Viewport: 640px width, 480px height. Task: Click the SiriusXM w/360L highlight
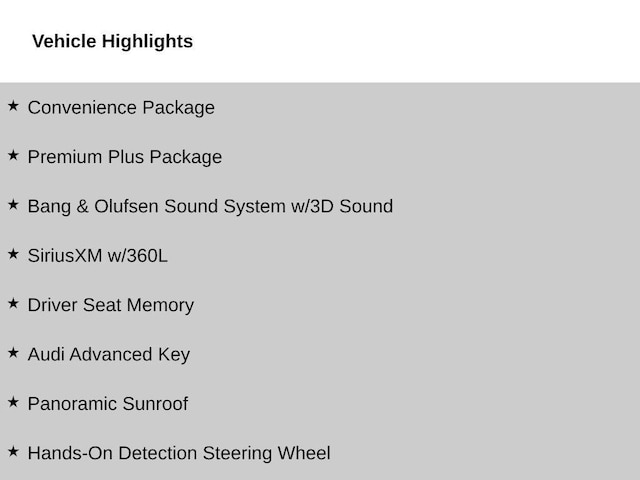[x=98, y=256]
